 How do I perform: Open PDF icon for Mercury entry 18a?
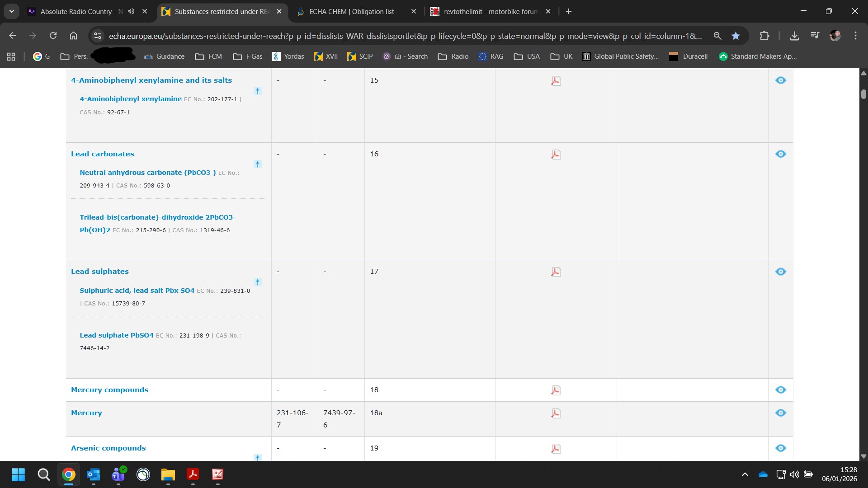pos(556,413)
